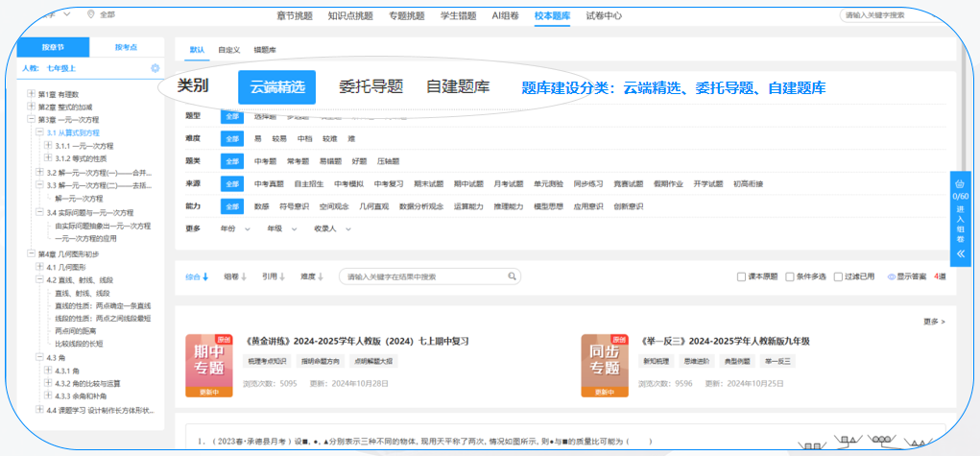
Task: Click 进入组卷 on the side panel
Action: (x=961, y=225)
